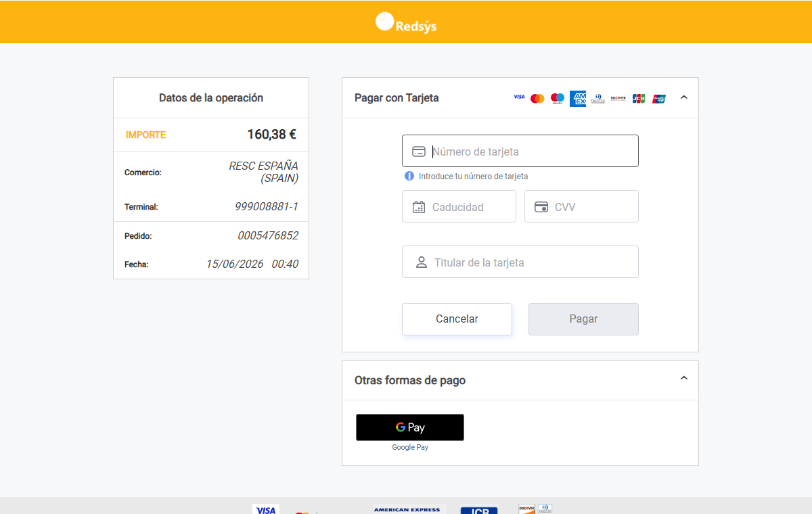Click the 'Datos de la operación' heading
812x514 pixels.
click(x=211, y=98)
